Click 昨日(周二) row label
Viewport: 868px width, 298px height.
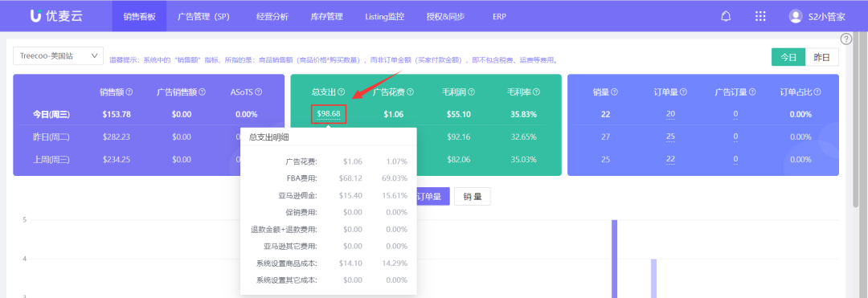coord(51,137)
